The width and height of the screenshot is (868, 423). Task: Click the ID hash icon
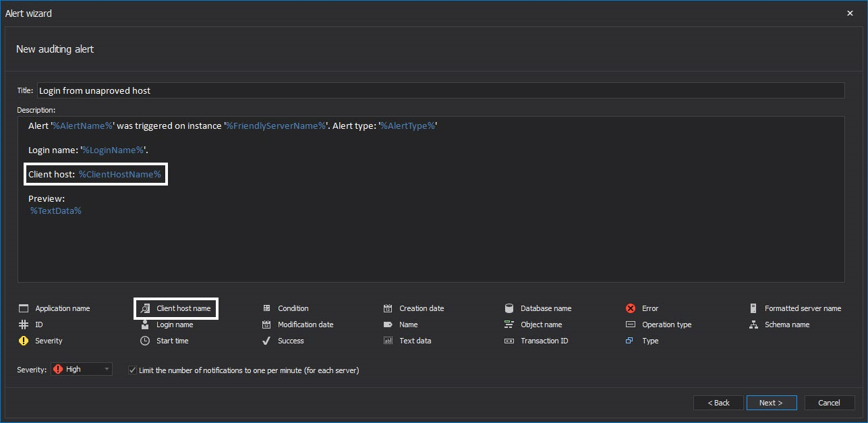(x=24, y=325)
